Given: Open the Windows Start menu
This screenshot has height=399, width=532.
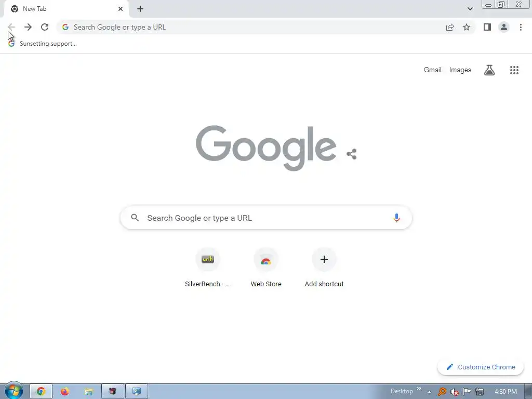Looking at the screenshot, I should tap(14, 391).
